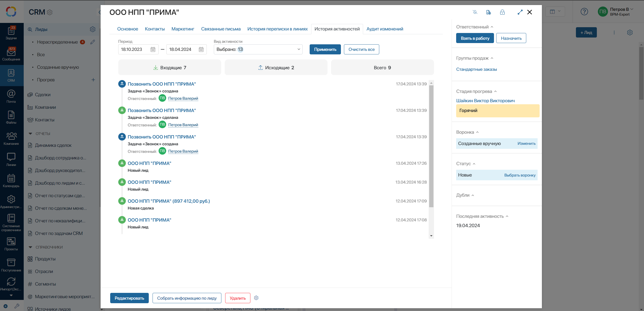
Task: Collapse the Статус section
Action: click(x=474, y=164)
